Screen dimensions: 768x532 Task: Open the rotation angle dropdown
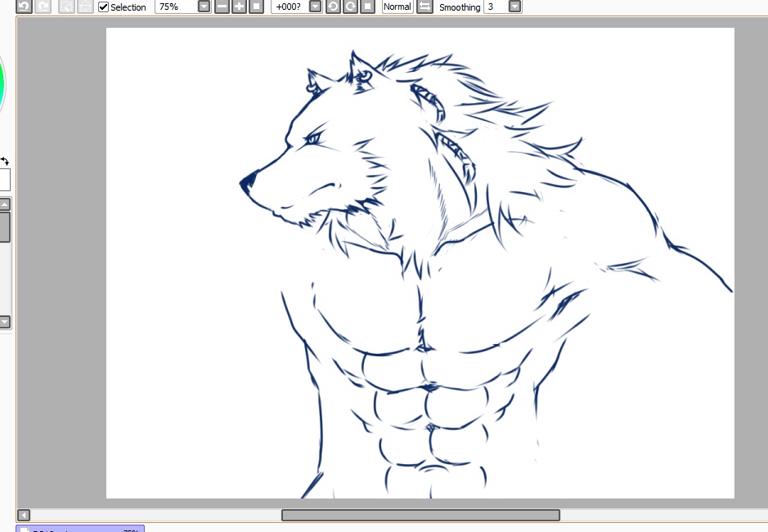click(315, 7)
